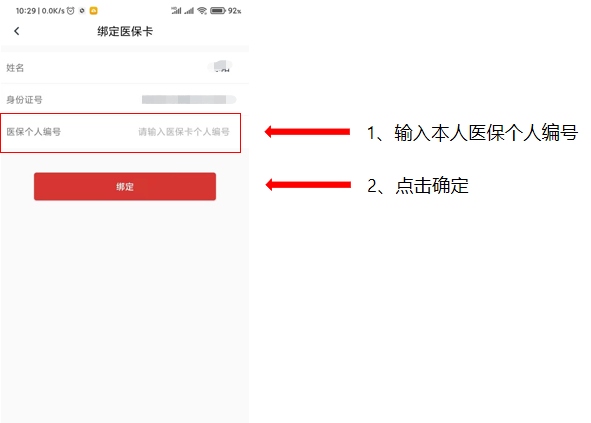Click the 姓名 label
Image resolution: width=591 pixels, height=423 pixels.
tap(15, 68)
